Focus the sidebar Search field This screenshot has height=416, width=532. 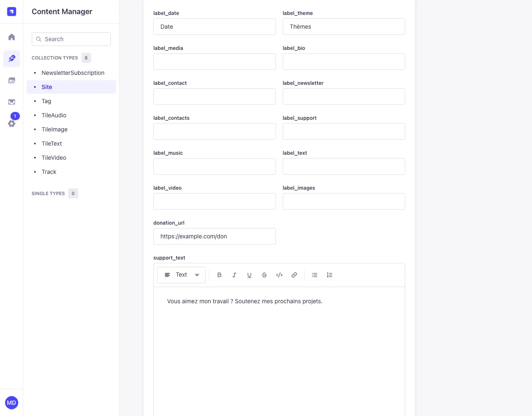[x=71, y=39]
